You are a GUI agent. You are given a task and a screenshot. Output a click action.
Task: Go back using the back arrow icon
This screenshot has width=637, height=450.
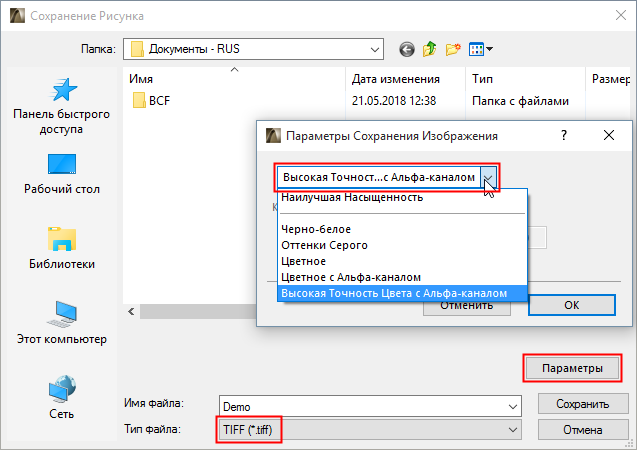(407, 50)
